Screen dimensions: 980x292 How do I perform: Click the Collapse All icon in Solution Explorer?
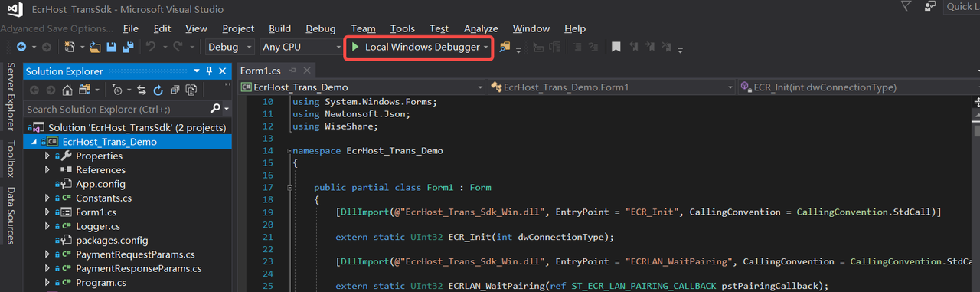coord(175,90)
